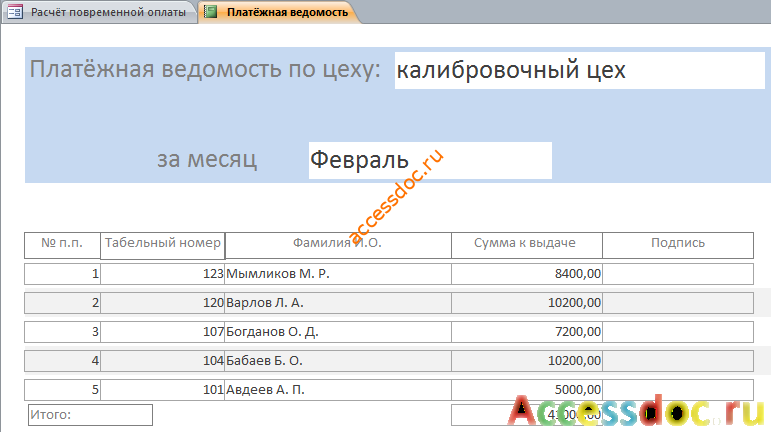
Task: Click the 8400,00 amount for Мымликов
Action: click(527, 274)
